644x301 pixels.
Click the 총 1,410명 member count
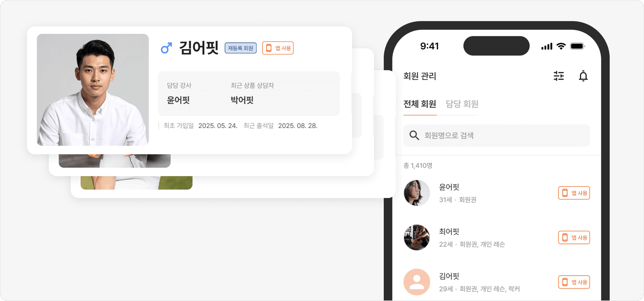point(418,165)
